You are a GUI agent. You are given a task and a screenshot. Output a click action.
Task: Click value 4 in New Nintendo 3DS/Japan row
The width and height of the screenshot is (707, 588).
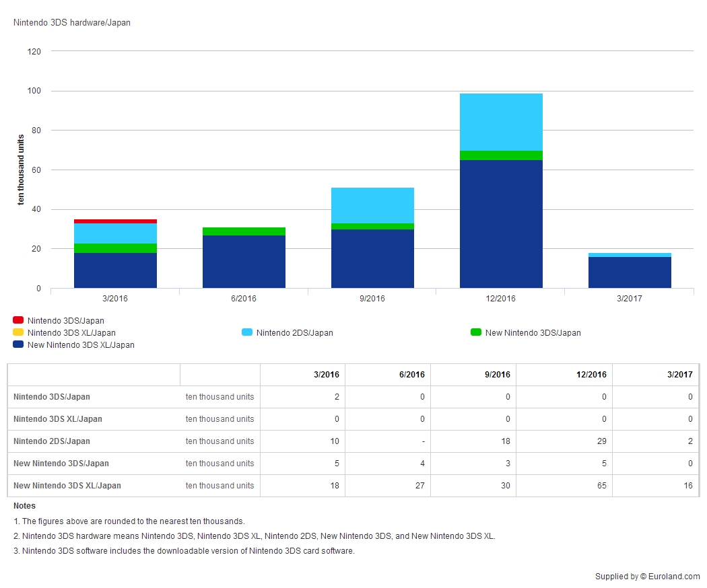[422, 463]
